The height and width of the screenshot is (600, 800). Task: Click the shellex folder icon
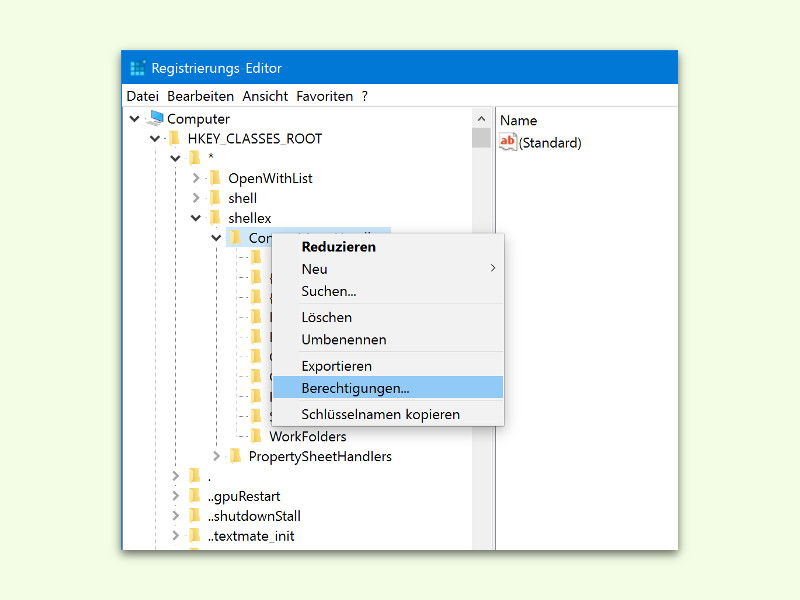(215, 218)
